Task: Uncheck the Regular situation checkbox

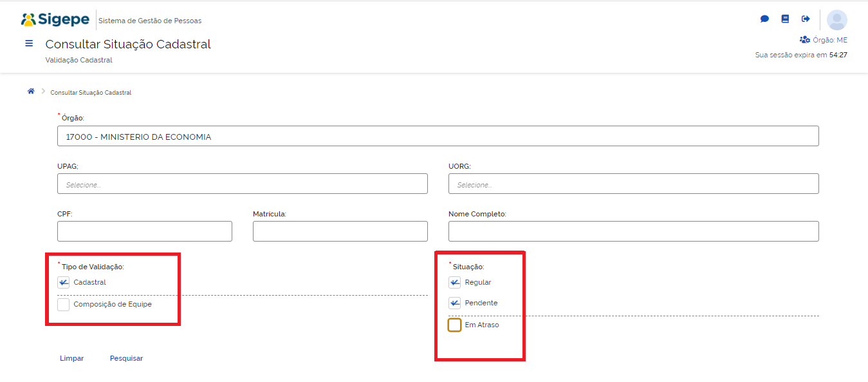Action: [454, 282]
